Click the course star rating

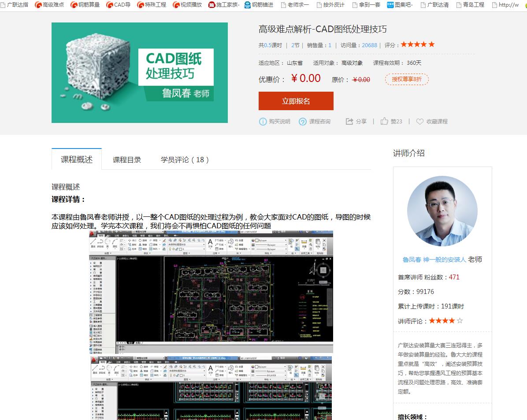tap(418, 45)
